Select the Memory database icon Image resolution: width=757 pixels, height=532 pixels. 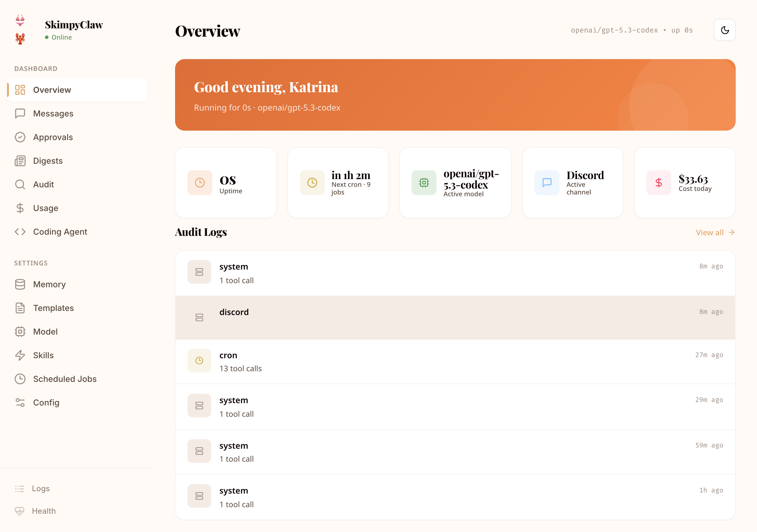tap(20, 284)
